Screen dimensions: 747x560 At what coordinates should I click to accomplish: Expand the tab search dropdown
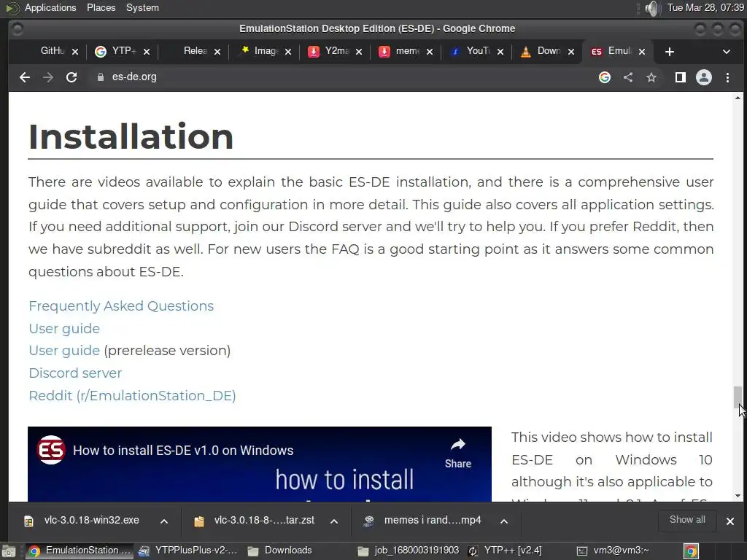[x=727, y=52]
